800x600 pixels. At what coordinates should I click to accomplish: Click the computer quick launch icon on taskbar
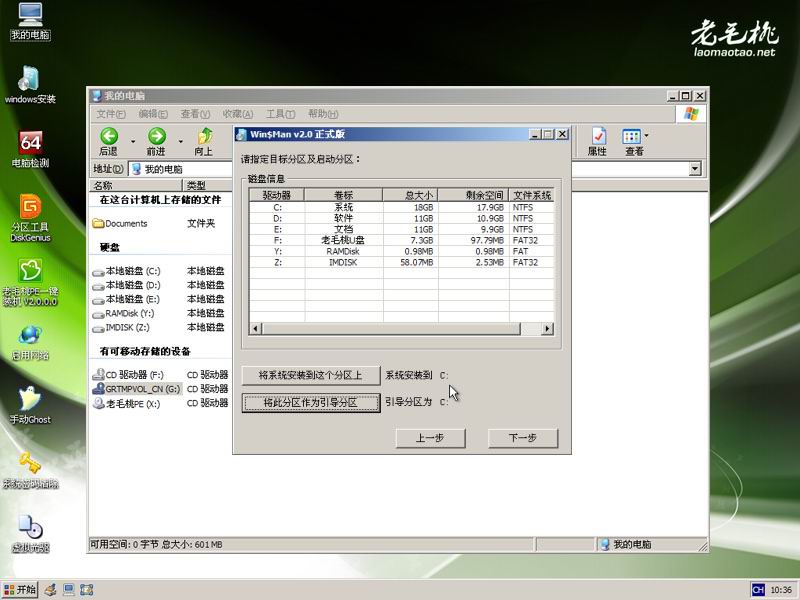click(68, 590)
